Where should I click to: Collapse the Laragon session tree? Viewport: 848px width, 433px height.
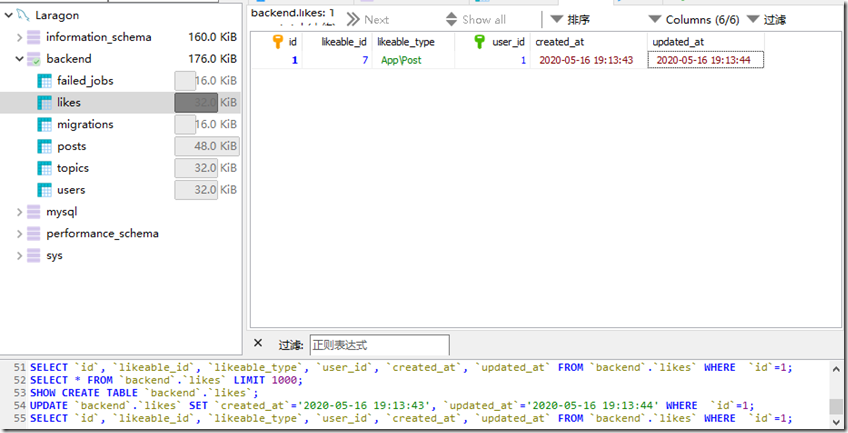[8, 16]
